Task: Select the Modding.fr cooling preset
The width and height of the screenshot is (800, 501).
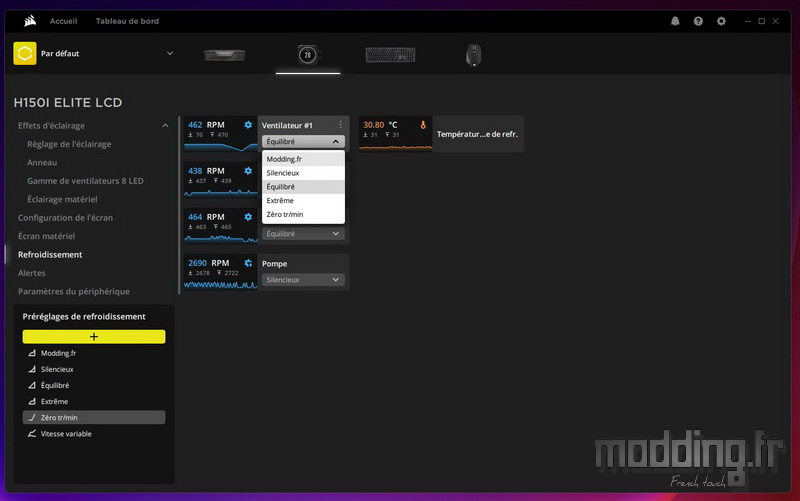Action: [x=94, y=353]
